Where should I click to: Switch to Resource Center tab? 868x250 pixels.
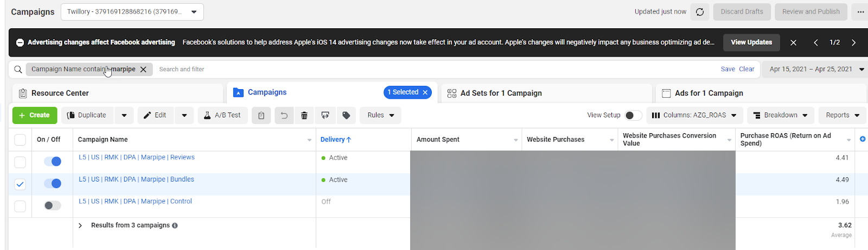[x=117, y=93]
